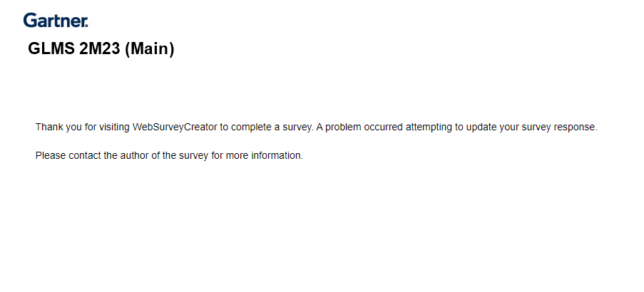Click the "A problem occurred" text

[x=359, y=127]
